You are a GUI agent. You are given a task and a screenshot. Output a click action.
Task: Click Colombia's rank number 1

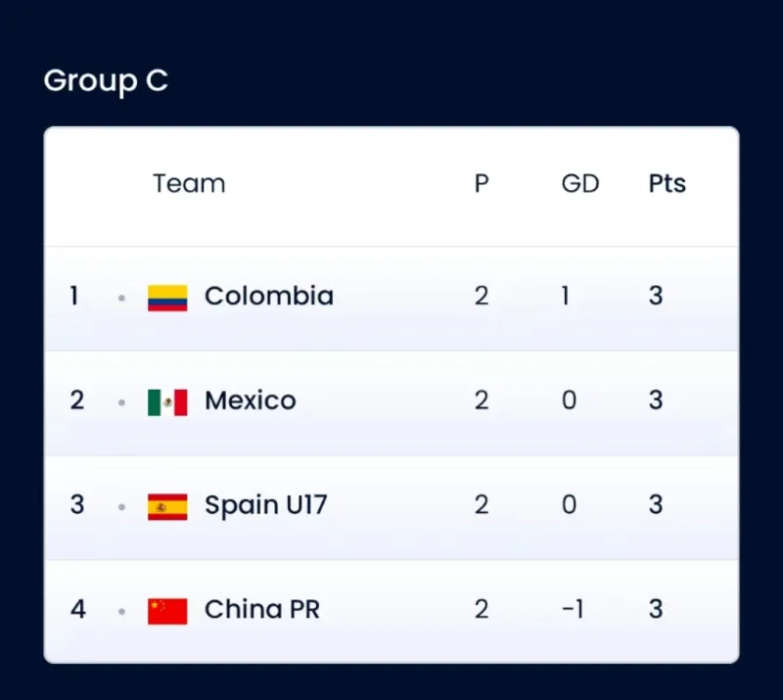click(x=74, y=296)
